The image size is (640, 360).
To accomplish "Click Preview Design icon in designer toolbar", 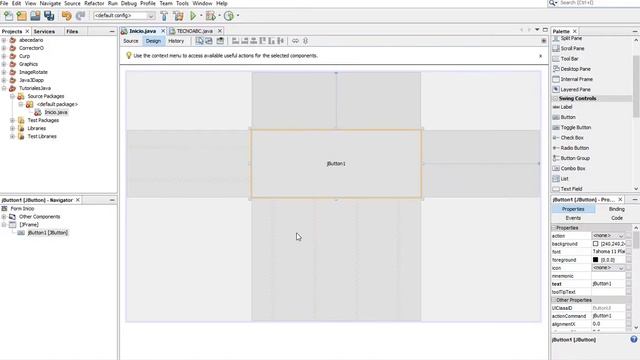I will point(220,41).
